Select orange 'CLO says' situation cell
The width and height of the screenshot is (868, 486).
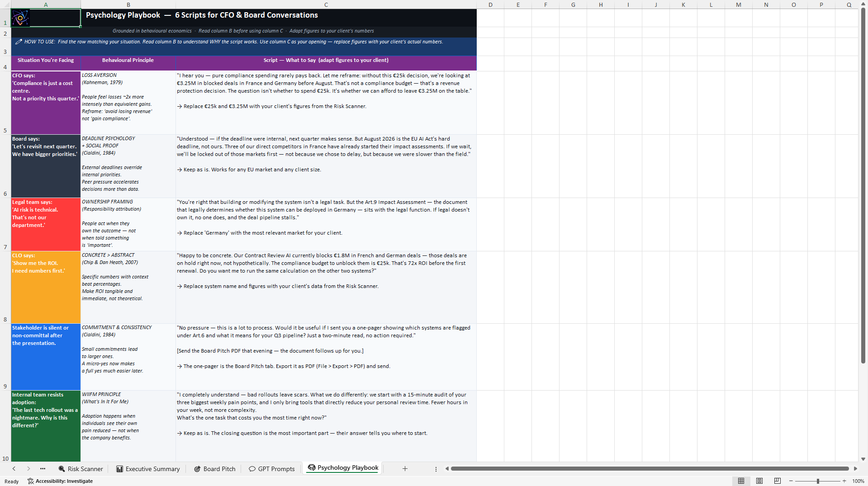pyautogui.click(x=46, y=287)
